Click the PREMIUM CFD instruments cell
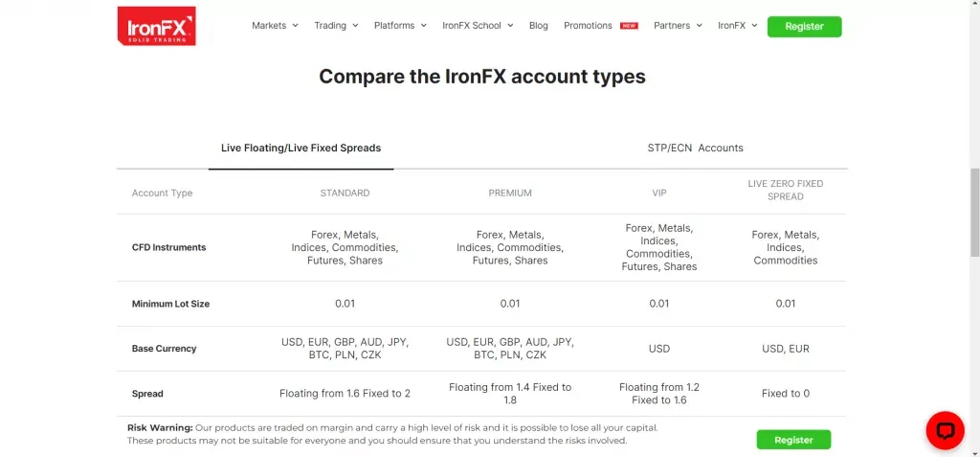Screen dimensions: 980x457 [x=510, y=247]
